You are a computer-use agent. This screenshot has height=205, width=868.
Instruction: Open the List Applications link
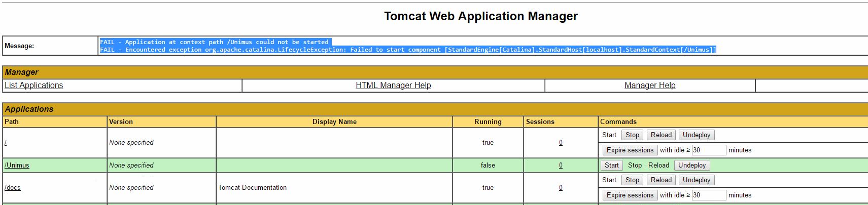tap(34, 86)
